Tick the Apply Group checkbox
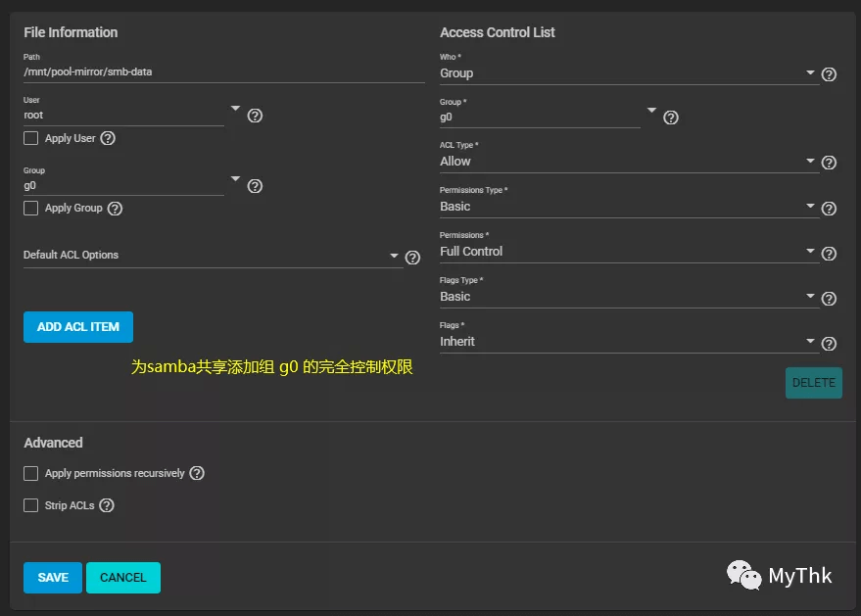Viewport: 861px width, 616px height. click(x=30, y=208)
